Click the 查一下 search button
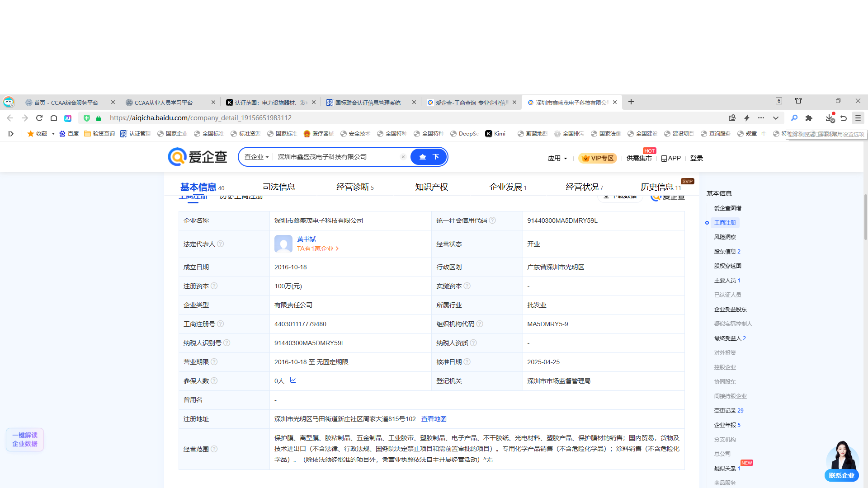This screenshot has width=868, height=488. click(x=429, y=157)
